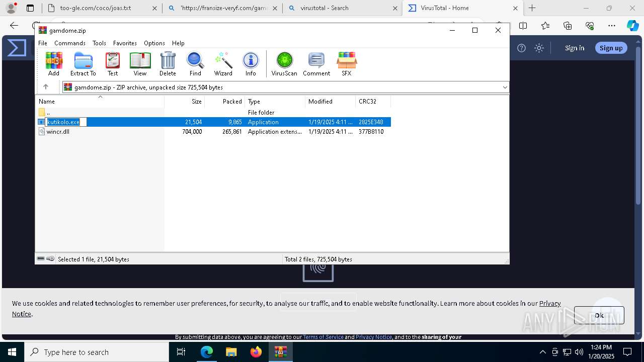The image size is (644, 362).
Task: Open File Explorer from taskbar
Action: [x=231, y=352]
